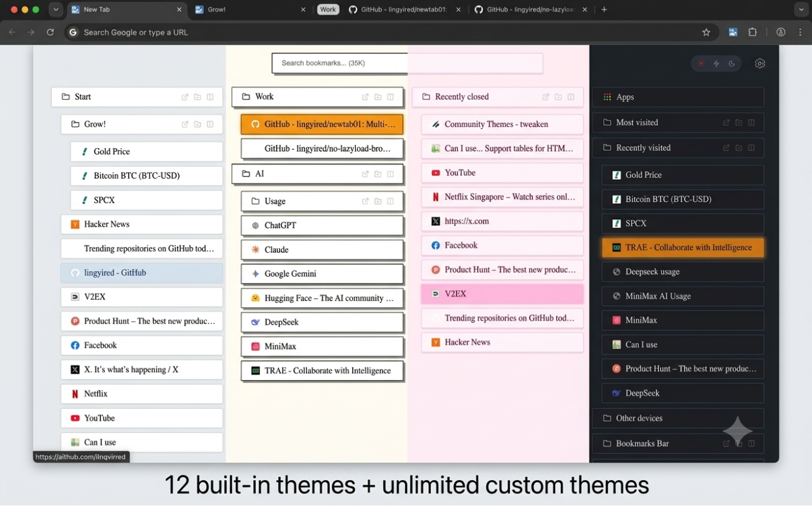Click the columns icon on Recently closed row
The width and height of the screenshot is (812, 508).
[x=571, y=97]
